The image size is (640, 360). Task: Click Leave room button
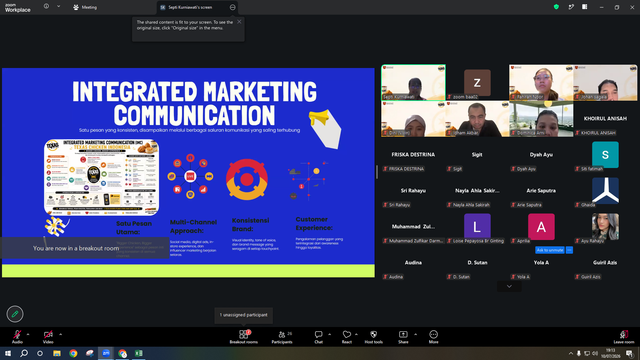[x=624, y=337]
